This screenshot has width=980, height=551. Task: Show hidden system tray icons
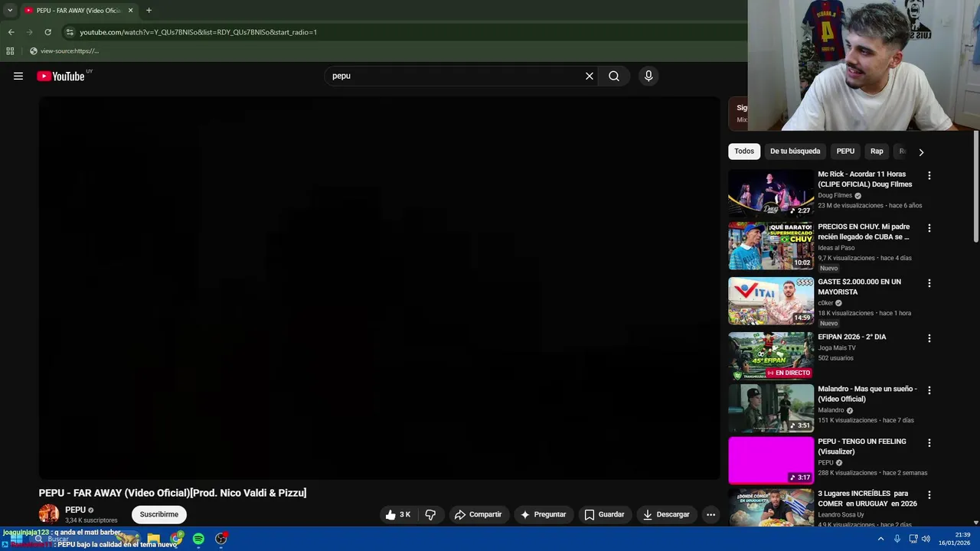point(880,539)
